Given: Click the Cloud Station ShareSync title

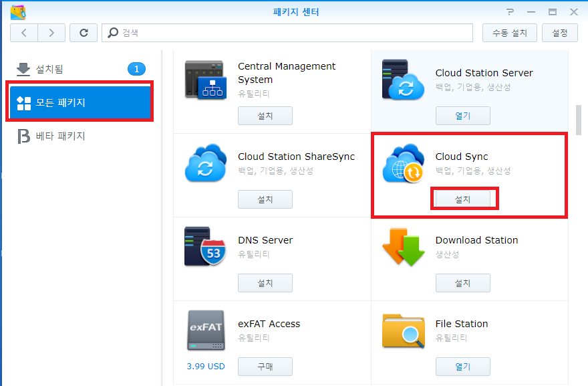Looking at the screenshot, I should click(x=296, y=157).
